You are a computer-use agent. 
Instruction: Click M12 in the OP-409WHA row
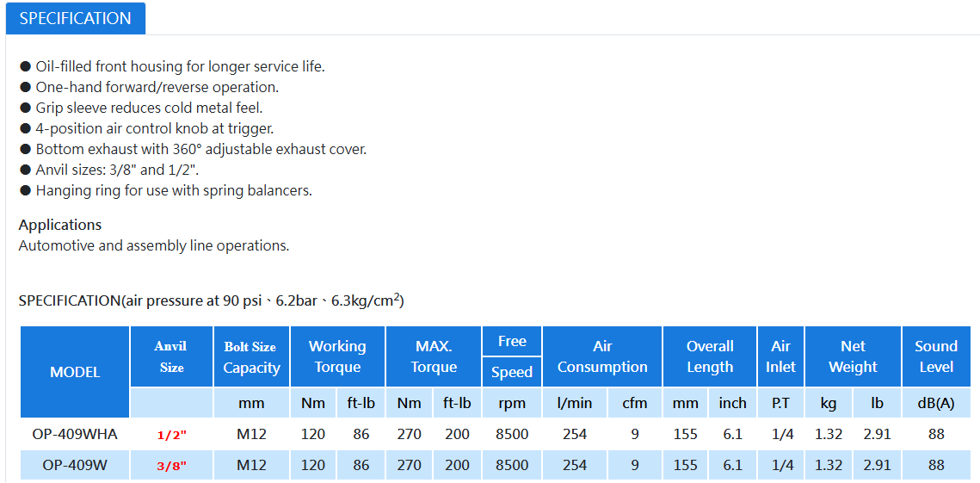[x=251, y=434]
